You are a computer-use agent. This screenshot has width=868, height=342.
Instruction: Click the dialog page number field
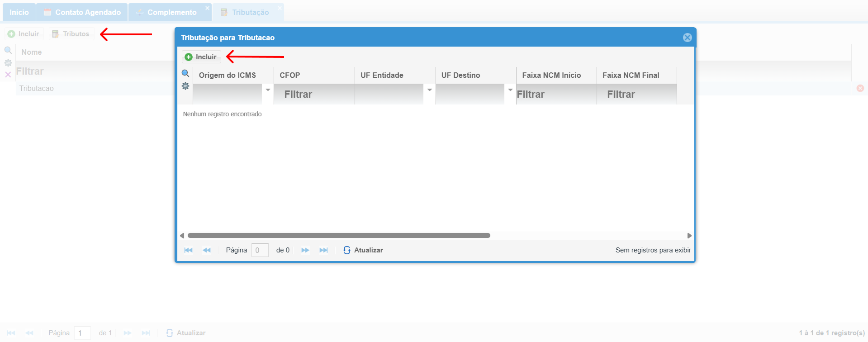pos(260,250)
